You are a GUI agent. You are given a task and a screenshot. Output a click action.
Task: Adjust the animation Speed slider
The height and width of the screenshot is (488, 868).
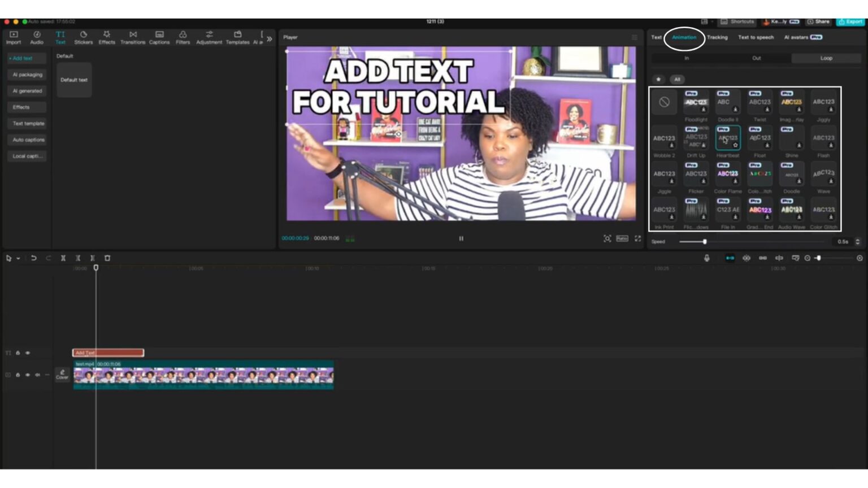(705, 241)
